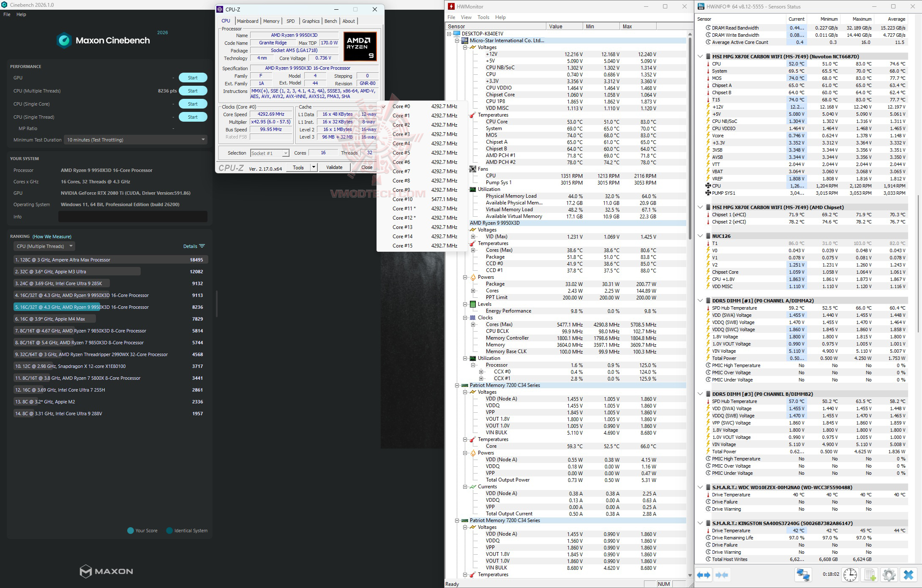The height and width of the screenshot is (588, 922).
Task: Collapse the NUC126 sensor group in HWiNFO
Action: 700,236
